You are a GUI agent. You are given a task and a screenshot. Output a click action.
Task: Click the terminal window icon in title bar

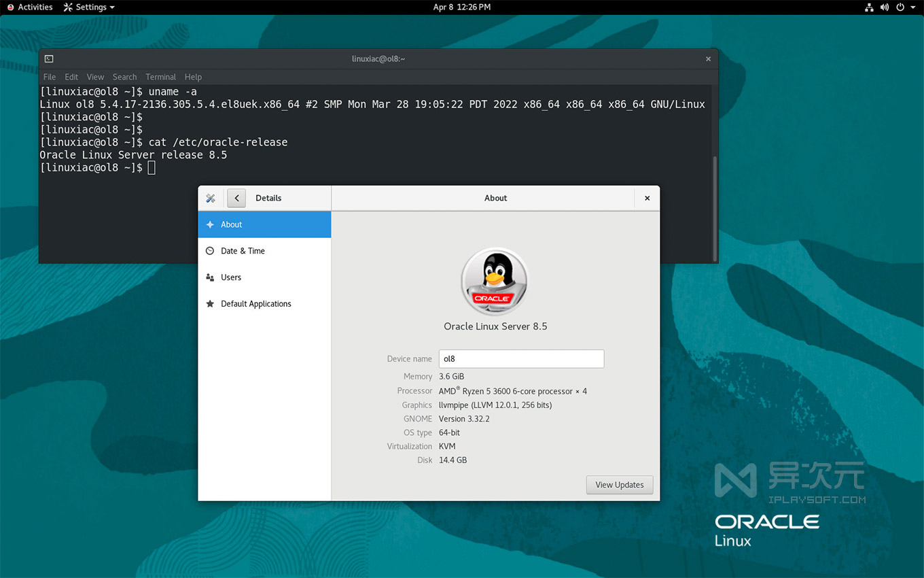[49, 59]
